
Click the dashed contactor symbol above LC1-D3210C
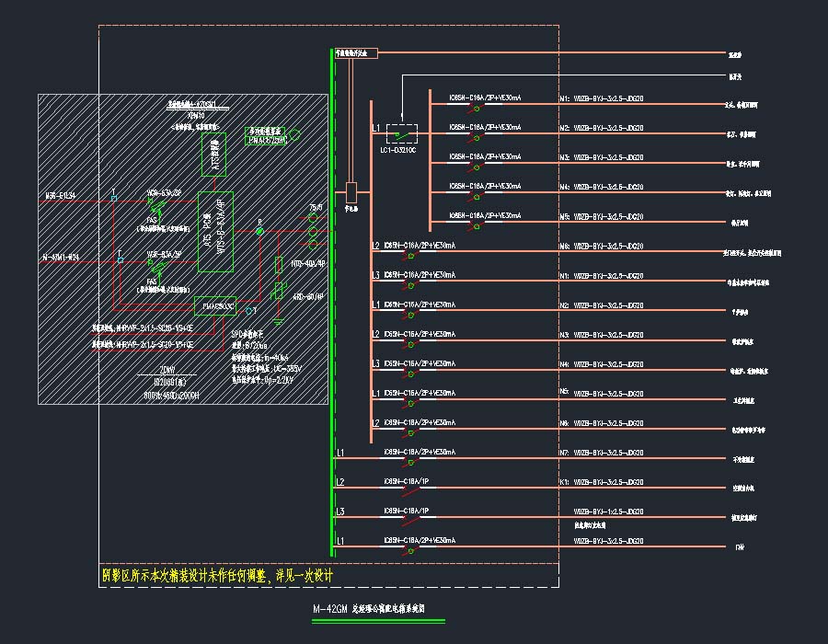point(402,134)
